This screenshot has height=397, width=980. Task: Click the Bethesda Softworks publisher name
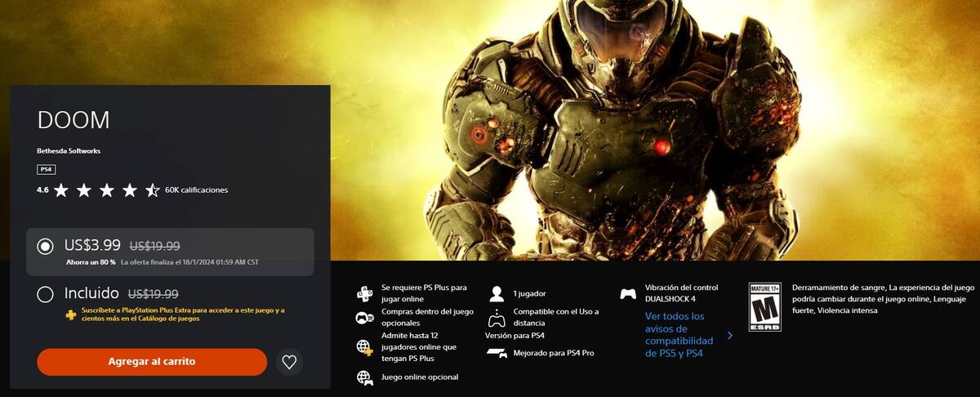(69, 151)
